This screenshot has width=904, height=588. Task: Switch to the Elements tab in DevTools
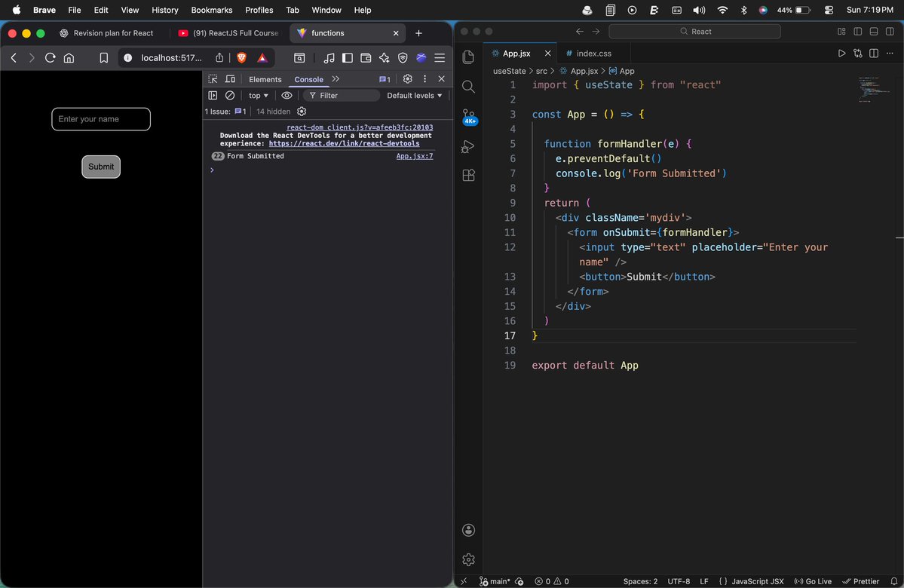(265, 78)
